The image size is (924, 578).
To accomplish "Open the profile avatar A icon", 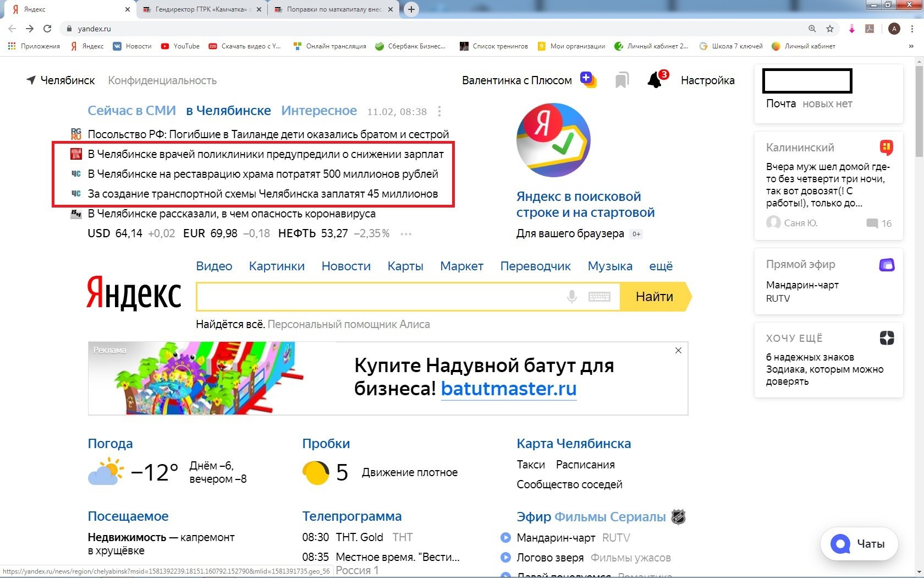I will coord(894,29).
